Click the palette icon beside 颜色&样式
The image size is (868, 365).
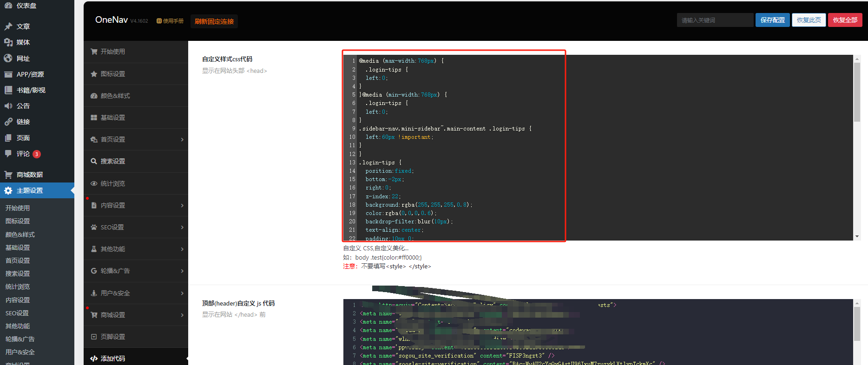(x=94, y=96)
